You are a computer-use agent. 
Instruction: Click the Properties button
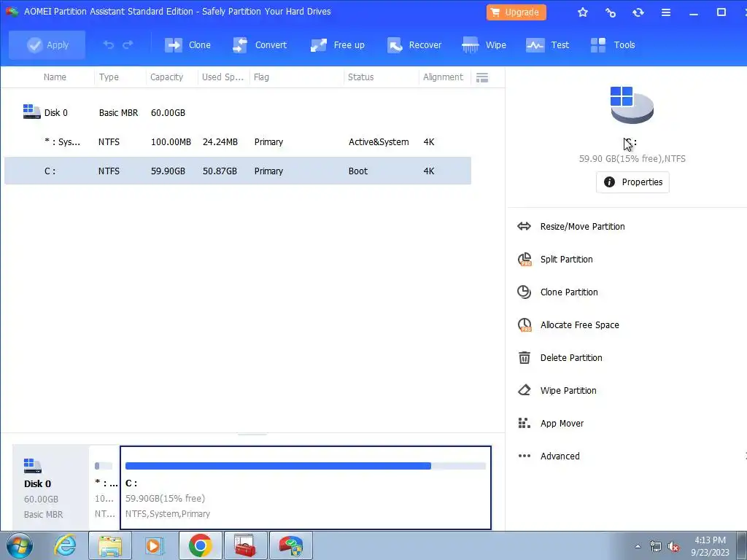(x=632, y=182)
